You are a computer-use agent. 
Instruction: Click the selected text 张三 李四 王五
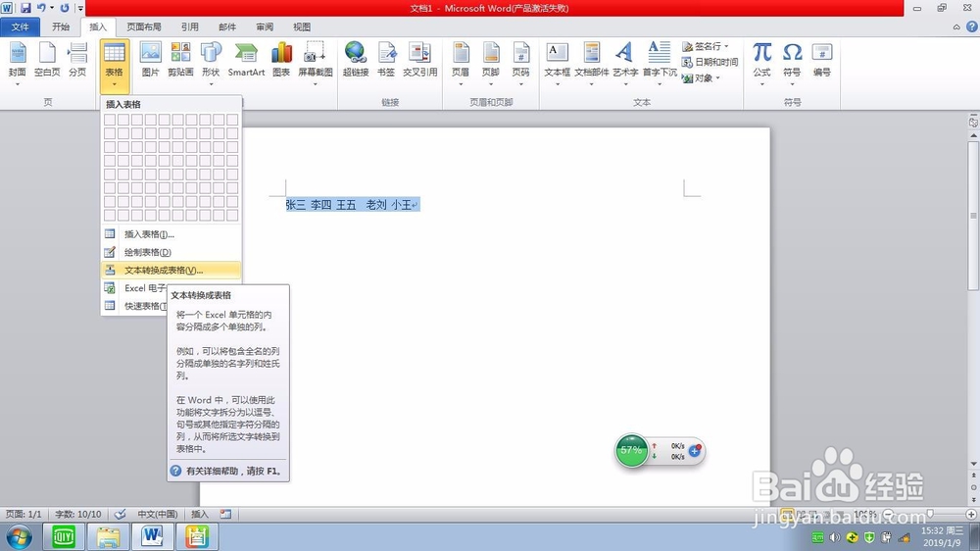[320, 205]
